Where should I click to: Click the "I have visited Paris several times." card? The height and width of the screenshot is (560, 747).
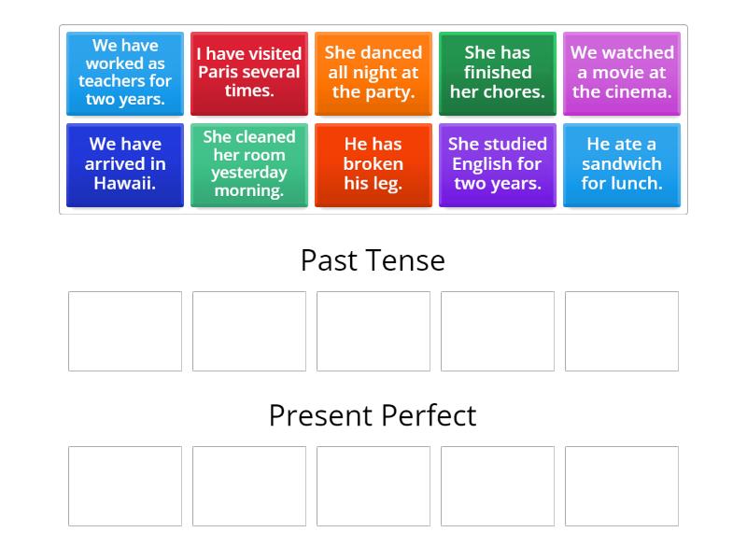pos(248,73)
